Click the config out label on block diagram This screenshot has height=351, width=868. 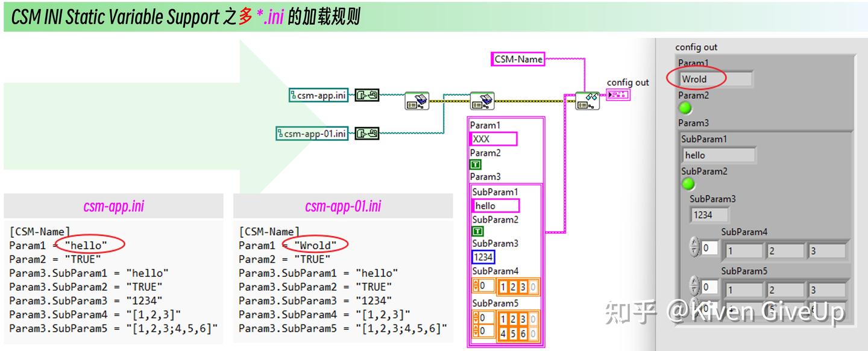click(x=627, y=82)
